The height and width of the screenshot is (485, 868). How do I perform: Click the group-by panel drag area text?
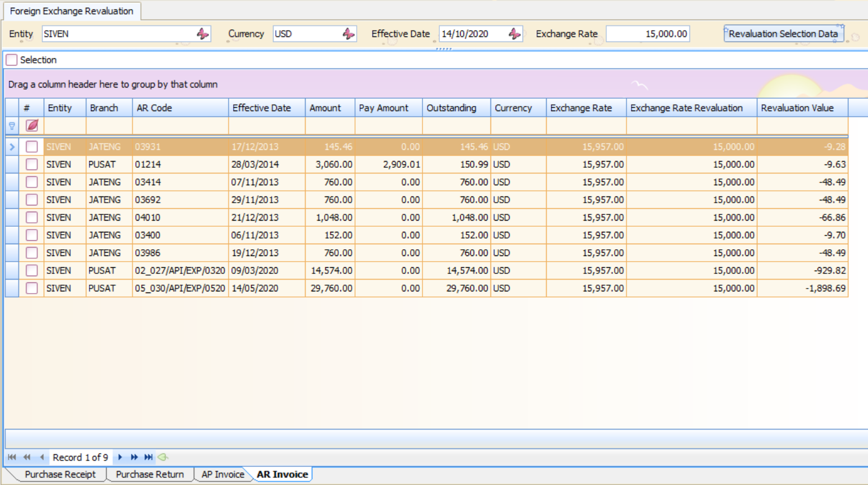pyautogui.click(x=113, y=84)
